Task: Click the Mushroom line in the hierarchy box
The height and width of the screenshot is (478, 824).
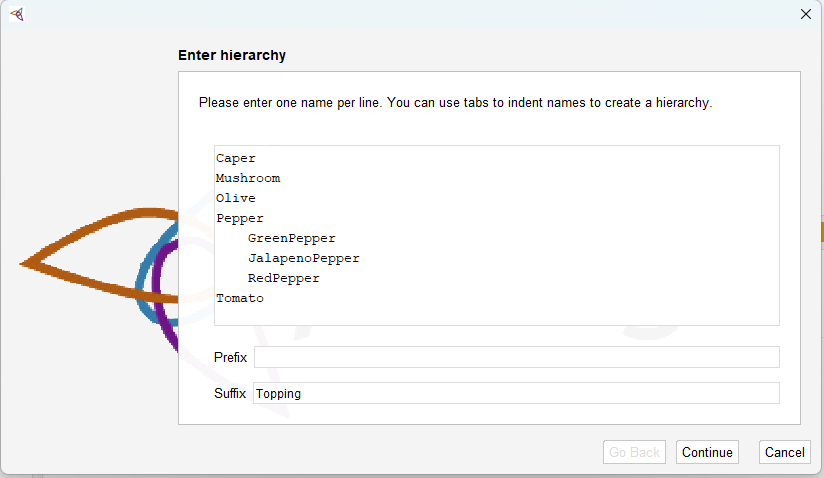Action: [248, 178]
